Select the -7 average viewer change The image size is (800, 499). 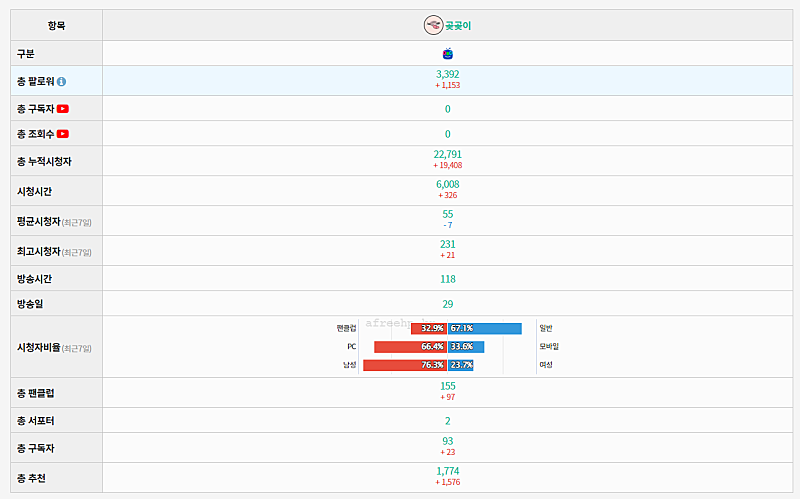tap(447, 225)
